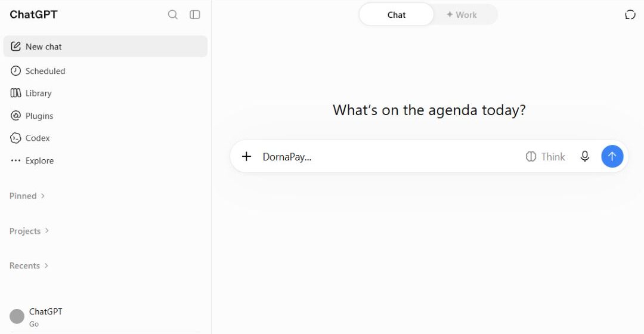Send the message with blue arrow button
Viewport: 644px width, 334px height.
tap(612, 156)
